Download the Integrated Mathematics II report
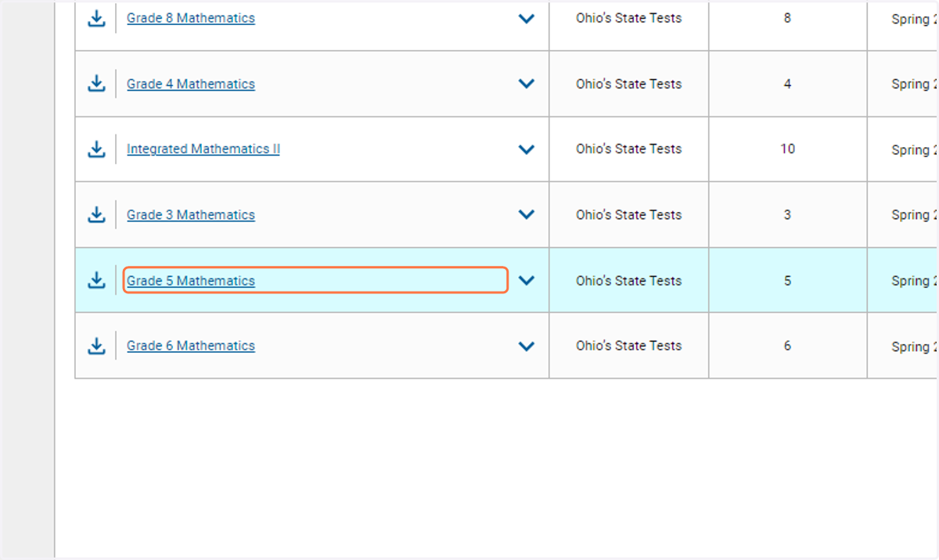This screenshot has height=560, width=939. pos(96,149)
